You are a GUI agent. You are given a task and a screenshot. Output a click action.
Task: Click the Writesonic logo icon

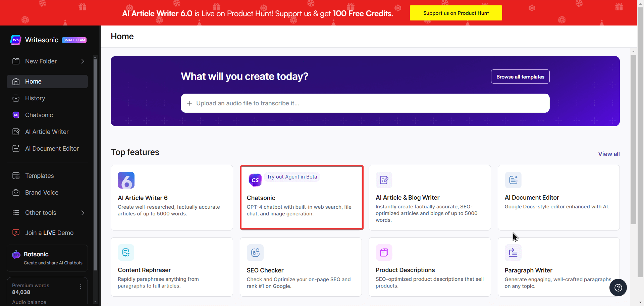pos(16,40)
